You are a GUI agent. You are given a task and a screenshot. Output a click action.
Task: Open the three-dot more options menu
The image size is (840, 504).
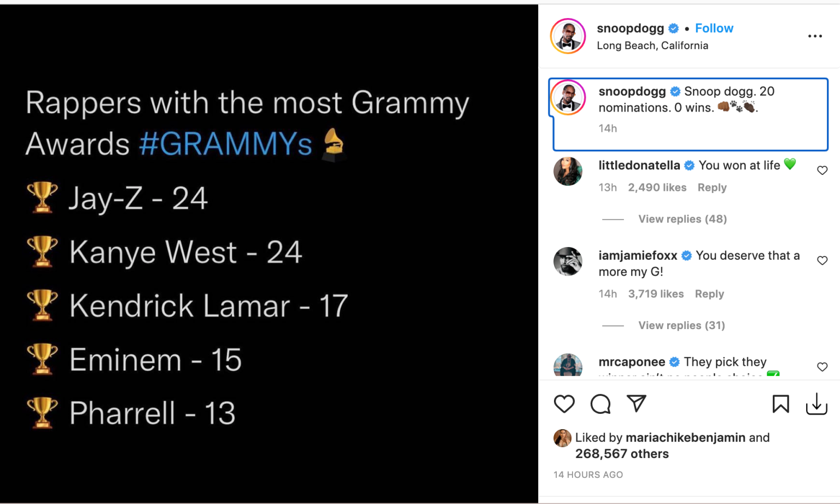click(x=815, y=36)
